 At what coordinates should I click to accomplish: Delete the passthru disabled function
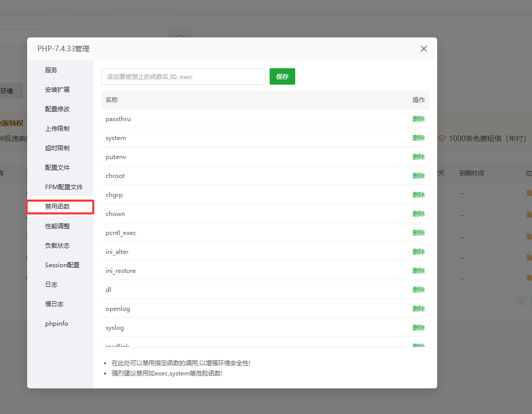418,119
